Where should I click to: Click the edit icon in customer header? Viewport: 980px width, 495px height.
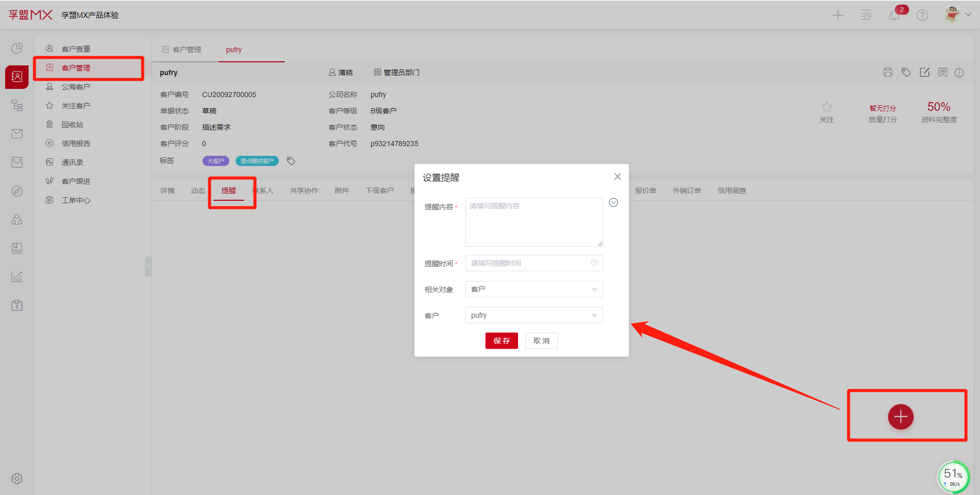(x=924, y=73)
